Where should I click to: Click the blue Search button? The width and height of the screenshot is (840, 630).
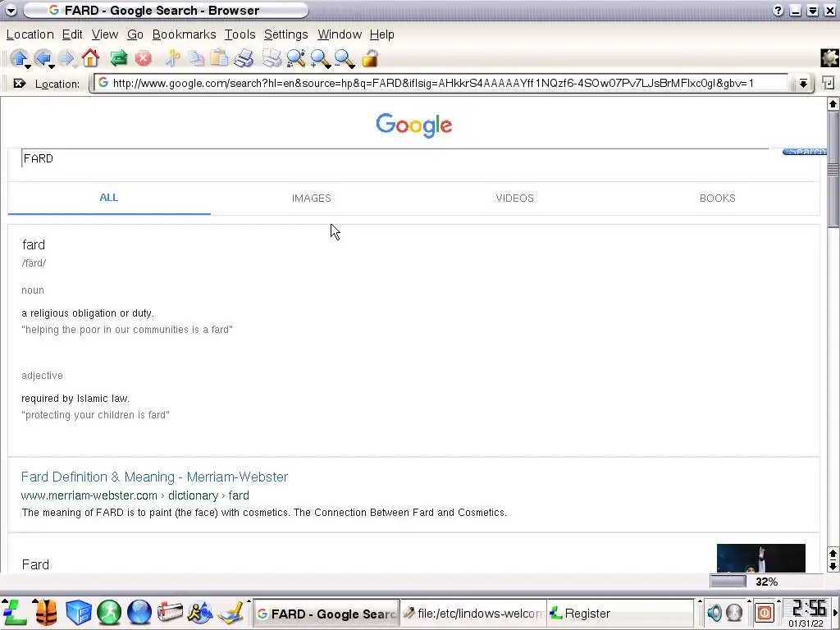coord(805,152)
